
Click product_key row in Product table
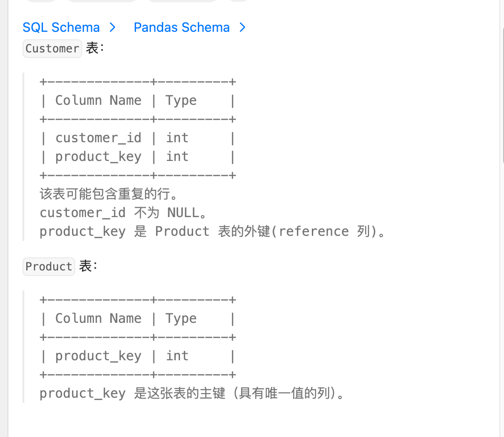click(98, 356)
